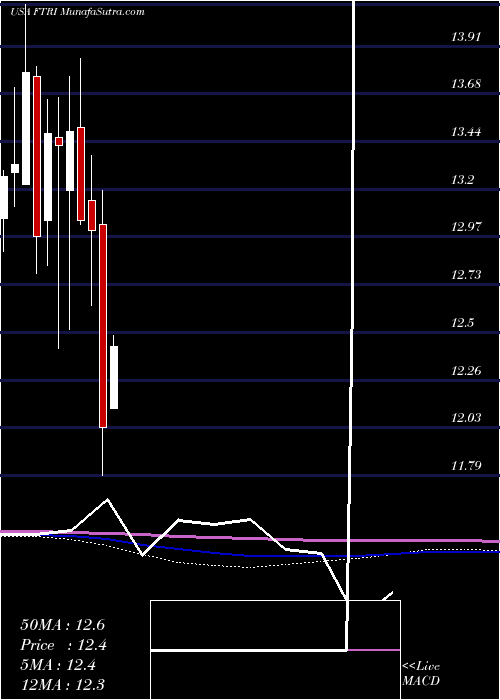Click the 13.68 price axis label

click(467, 84)
